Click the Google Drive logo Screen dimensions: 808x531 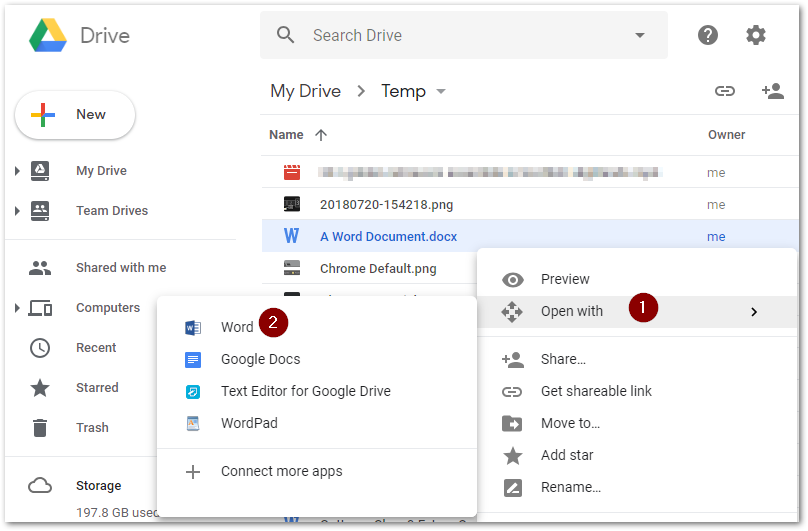[x=48, y=36]
